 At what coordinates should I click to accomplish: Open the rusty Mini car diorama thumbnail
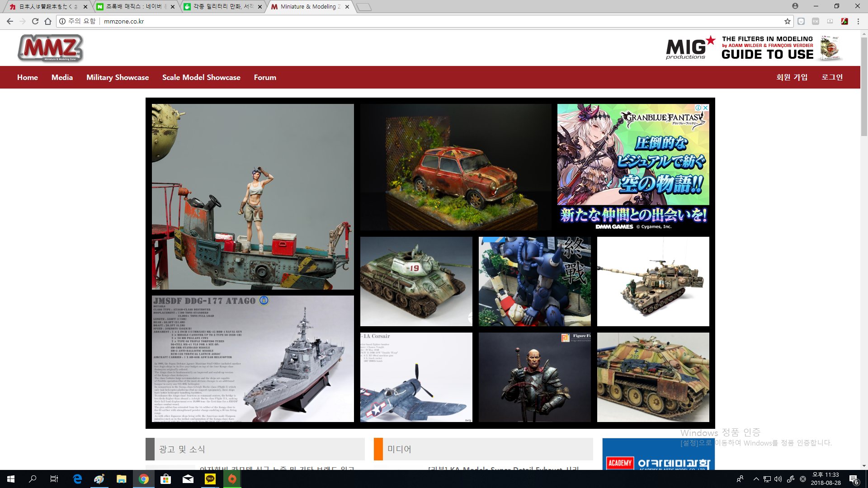456,167
